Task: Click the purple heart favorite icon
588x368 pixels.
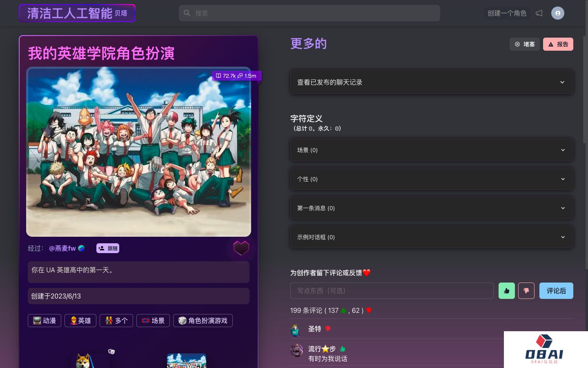Action: (241, 248)
